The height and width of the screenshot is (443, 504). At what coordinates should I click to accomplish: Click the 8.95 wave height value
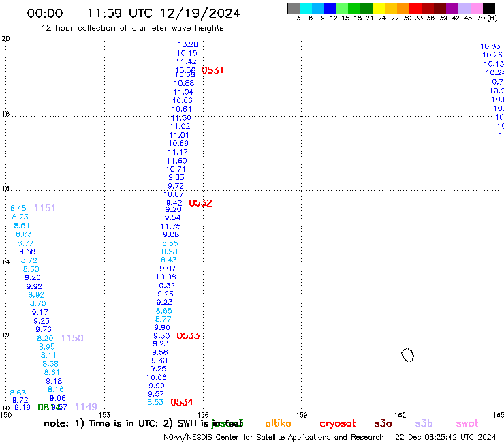pyautogui.click(x=46, y=346)
